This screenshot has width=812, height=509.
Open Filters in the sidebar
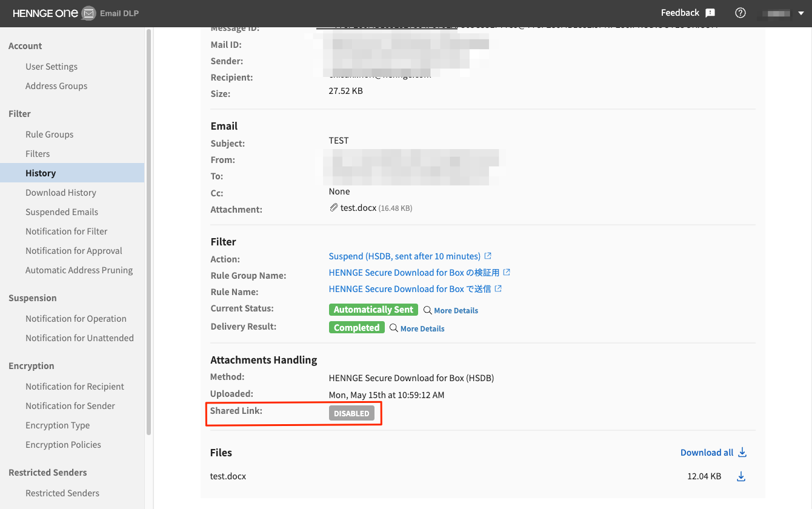pyautogui.click(x=38, y=154)
